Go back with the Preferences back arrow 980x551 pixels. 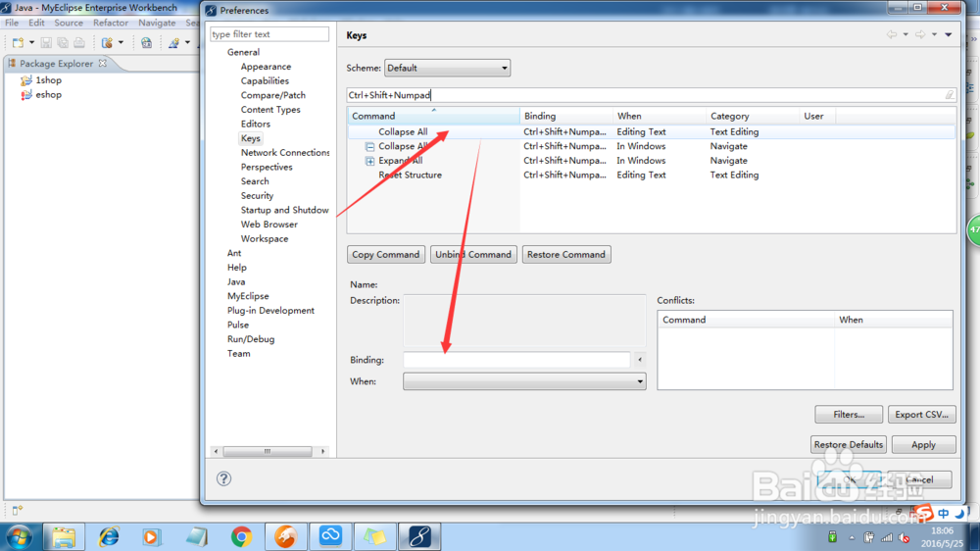click(x=892, y=34)
